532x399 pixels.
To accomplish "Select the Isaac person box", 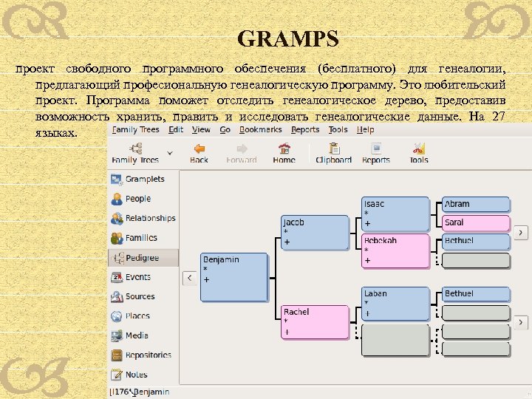I will pyautogui.click(x=395, y=214).
